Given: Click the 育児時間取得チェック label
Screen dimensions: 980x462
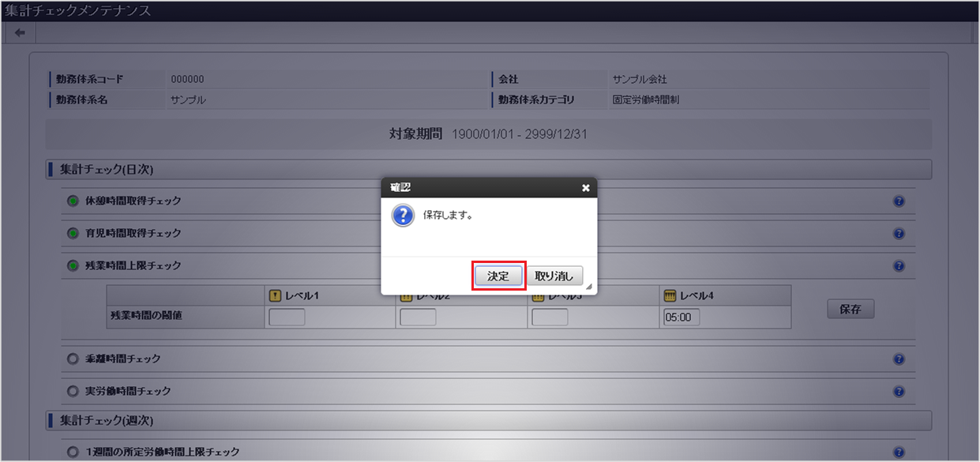Looking at the screenshot, I should click(133, 233).
